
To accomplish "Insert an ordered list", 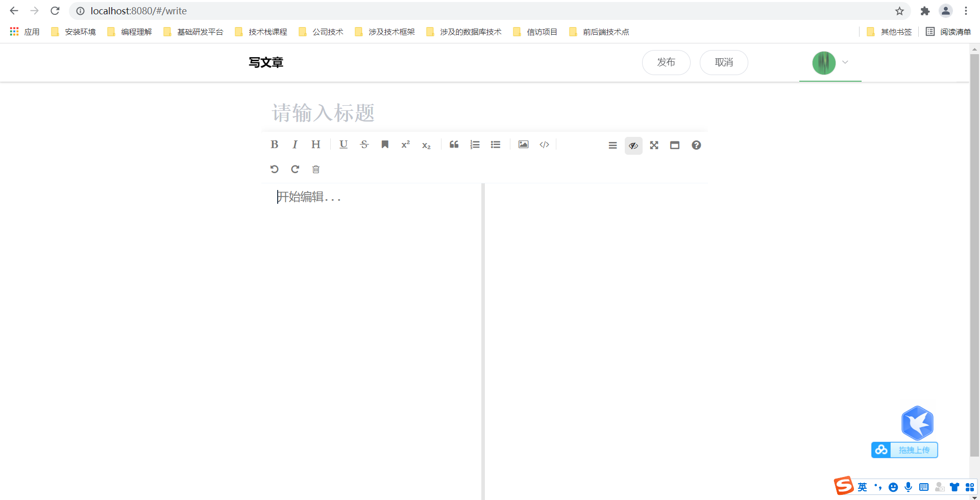I will 475,145.
